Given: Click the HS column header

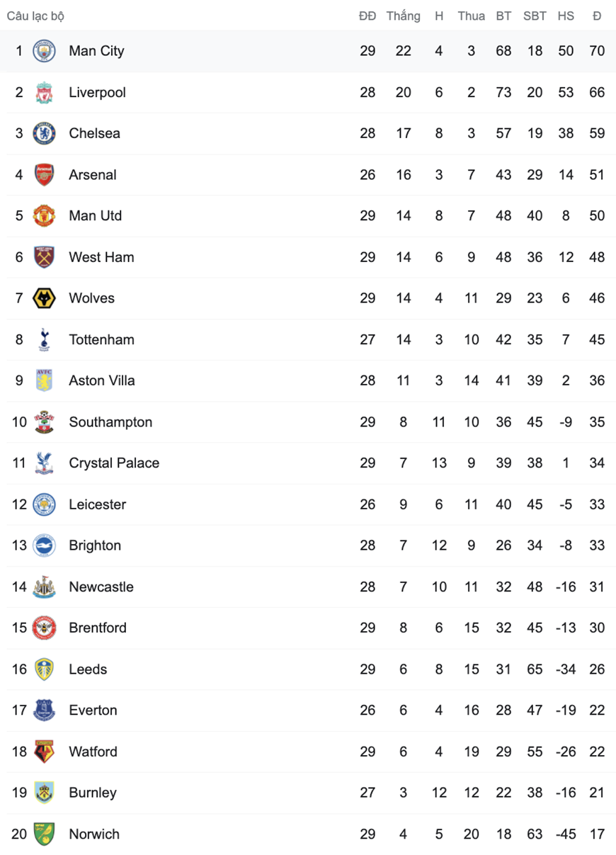Looking at the screenshot, I should pyautogui.click(x=566, y=16).
